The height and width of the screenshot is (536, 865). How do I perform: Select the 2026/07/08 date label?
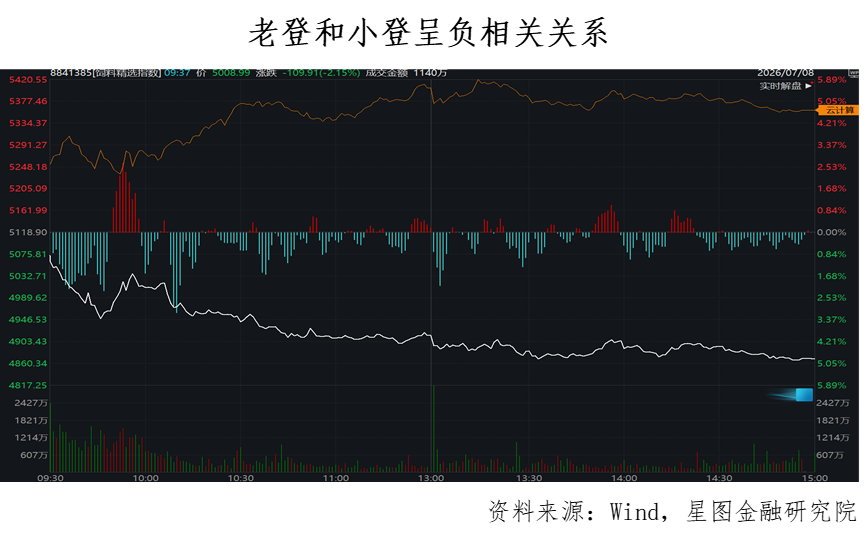tap(786, 73)
